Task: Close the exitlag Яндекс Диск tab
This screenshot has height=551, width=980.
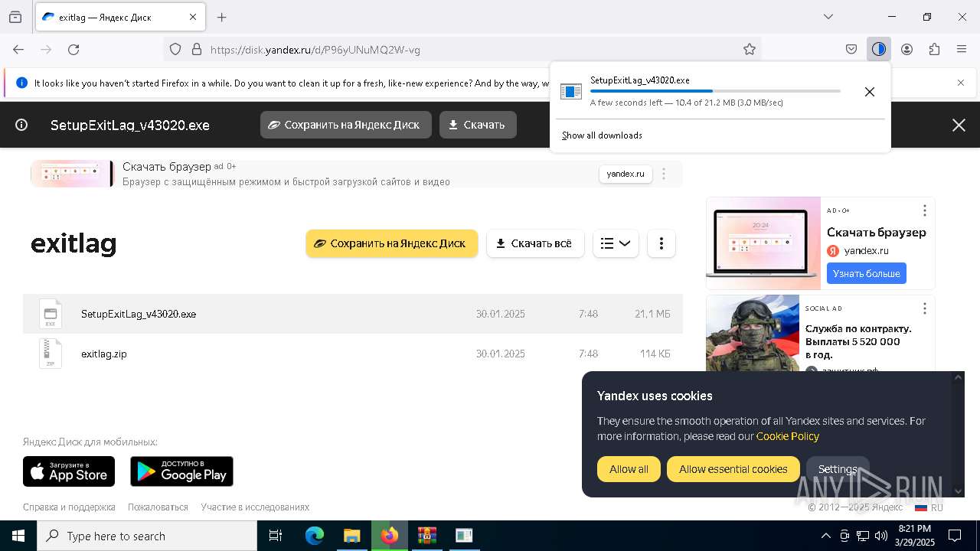Action: click(193, 17)
